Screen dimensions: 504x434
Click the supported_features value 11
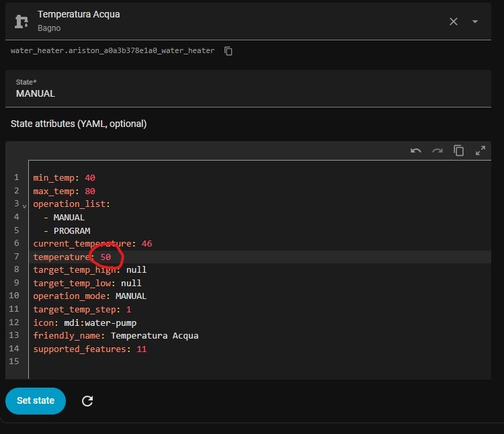click(141, 349)
